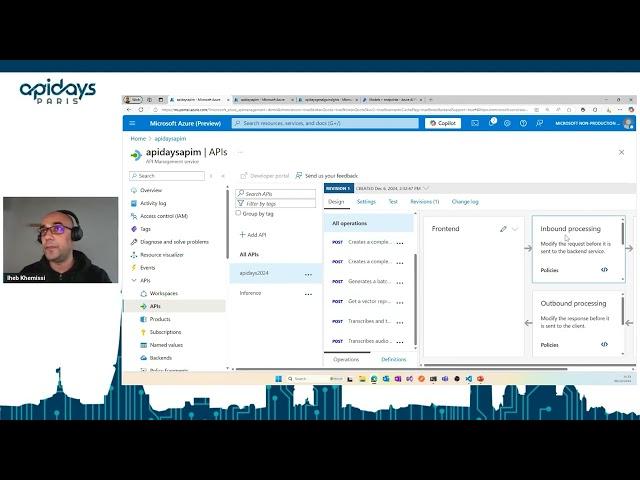The image size is (640, 480).
Task: Select the Inference API
Action: [x=250, y=293]
